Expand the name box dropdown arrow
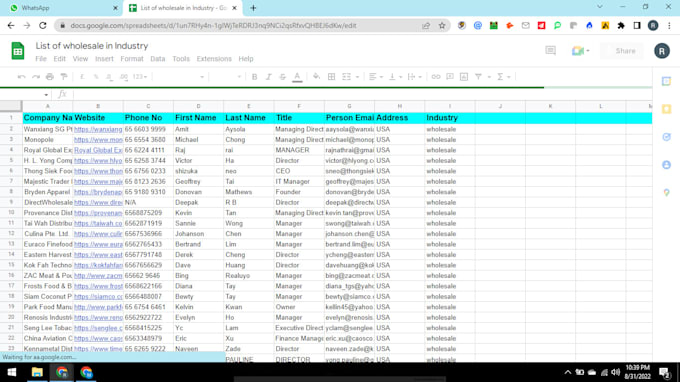 [46, 95]
